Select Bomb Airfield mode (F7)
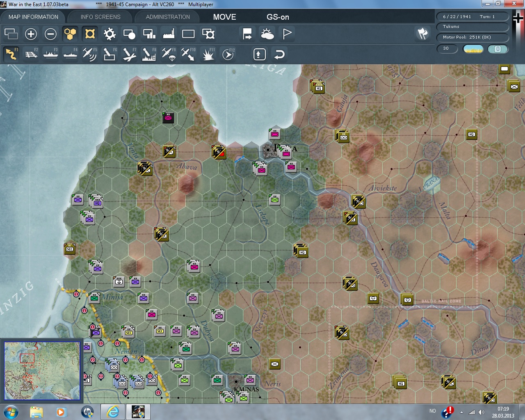The height and width of the screenshot is (420, 525). coord(129,54)
